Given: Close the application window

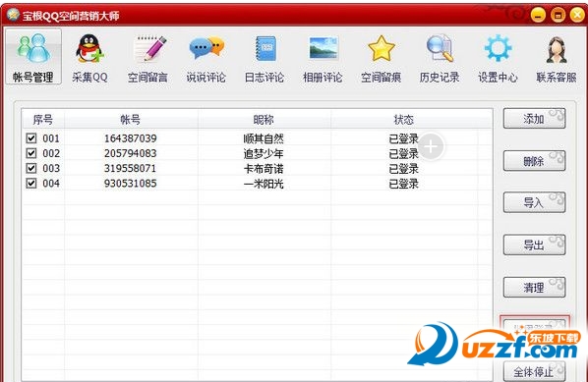Looking at the screenshot, I should (577, 15).
